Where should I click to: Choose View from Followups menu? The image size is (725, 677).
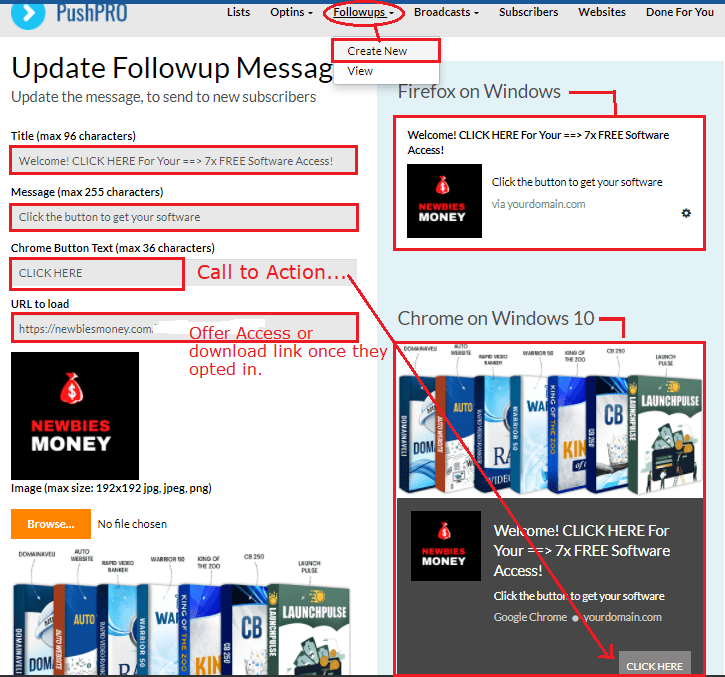coord(360,71)
